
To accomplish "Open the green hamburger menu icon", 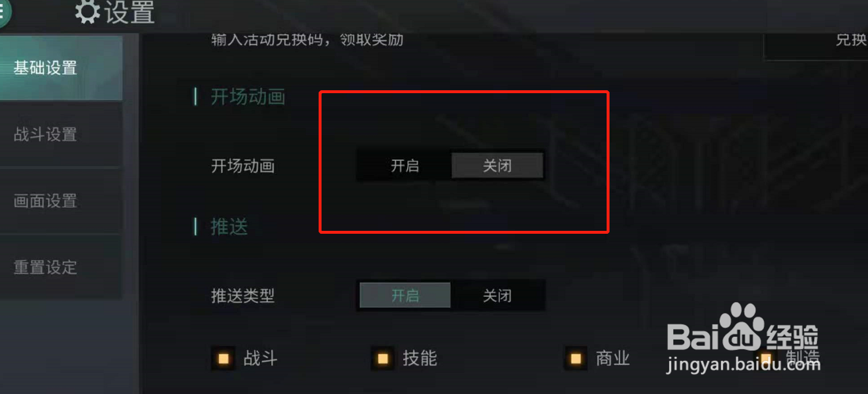I will (x=3, y=12).
